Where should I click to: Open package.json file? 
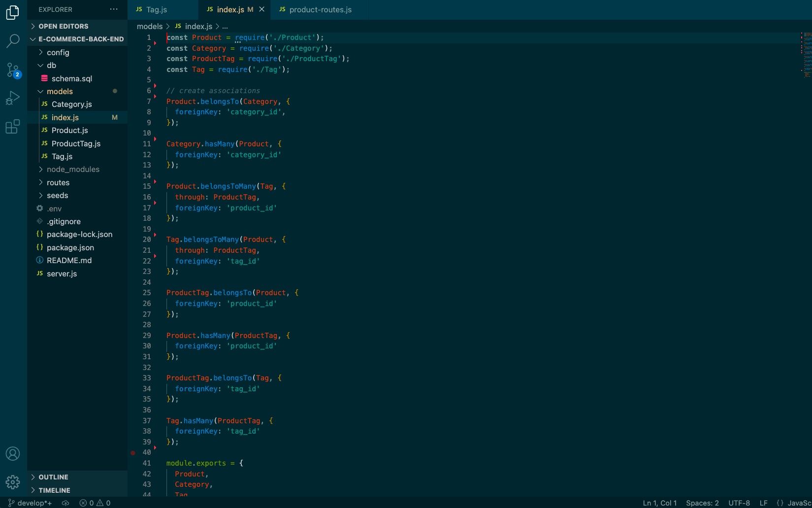pyautogui.click(x=77, y=247)
